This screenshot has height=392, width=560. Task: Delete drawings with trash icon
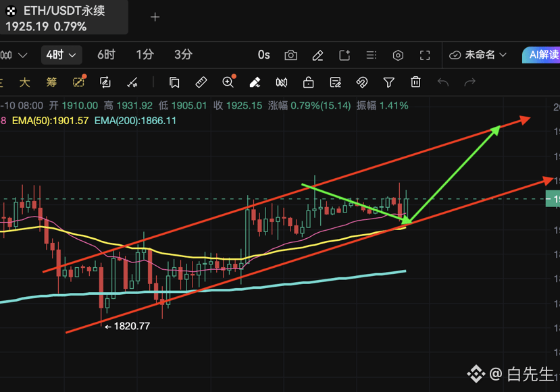click(415, 82)
